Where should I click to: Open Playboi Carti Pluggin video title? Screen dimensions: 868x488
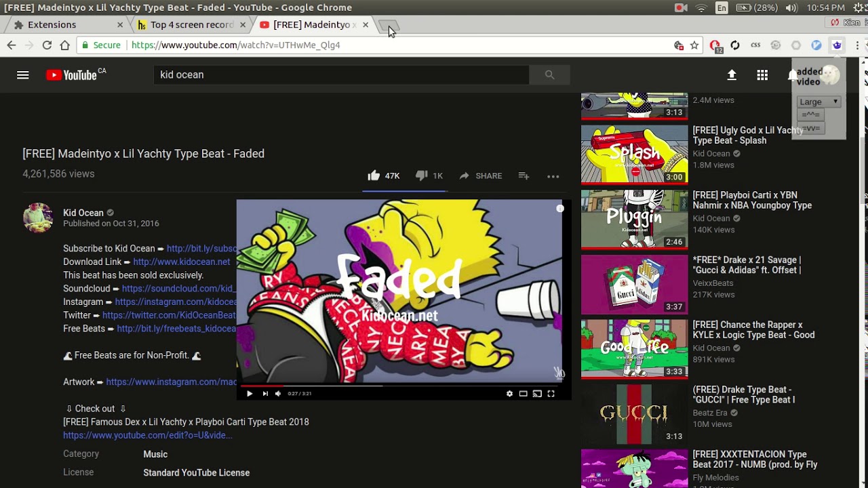point(752,201)
